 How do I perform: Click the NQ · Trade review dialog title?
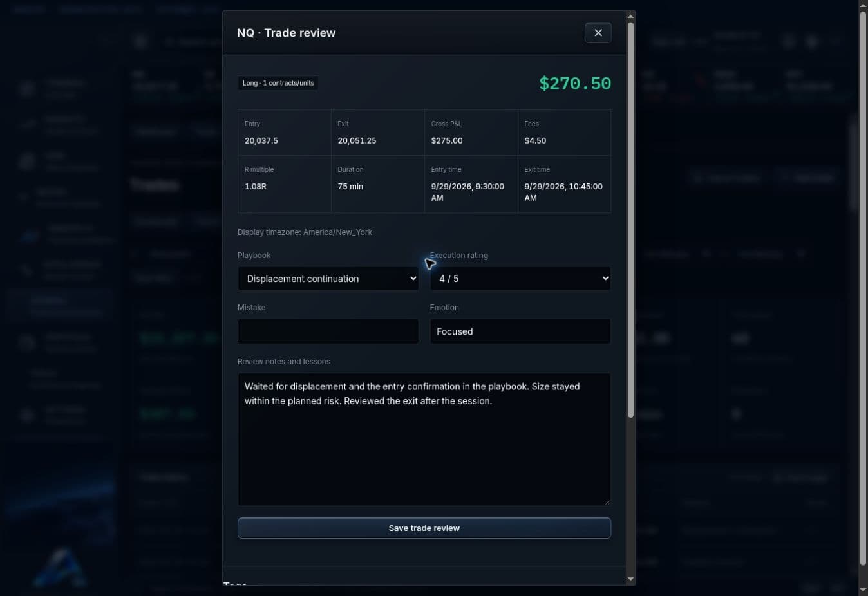tap(286, 33)
